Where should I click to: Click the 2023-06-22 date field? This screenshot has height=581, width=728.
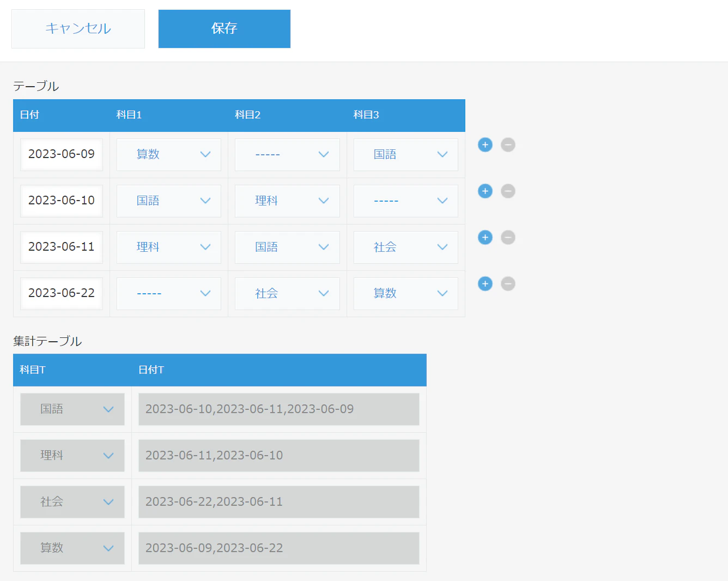[x=62, y=294]
